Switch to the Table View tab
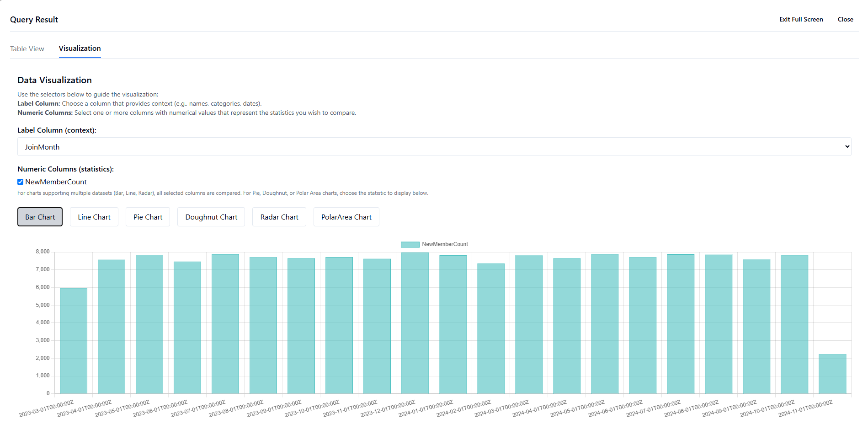The image size is (868, 429). tap(27, 49)
